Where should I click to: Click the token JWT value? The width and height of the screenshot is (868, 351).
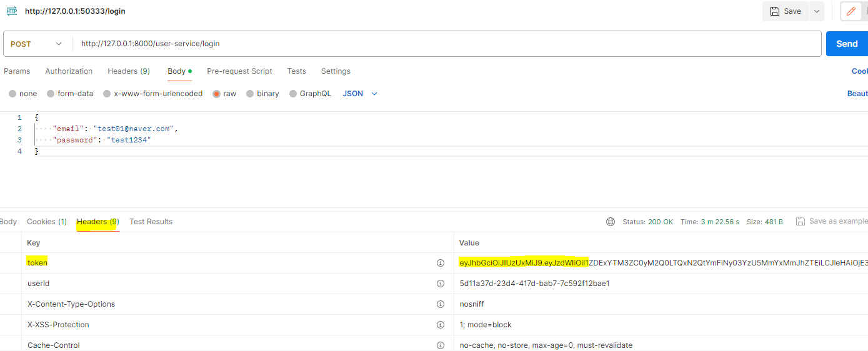click(x=663, y=263)
